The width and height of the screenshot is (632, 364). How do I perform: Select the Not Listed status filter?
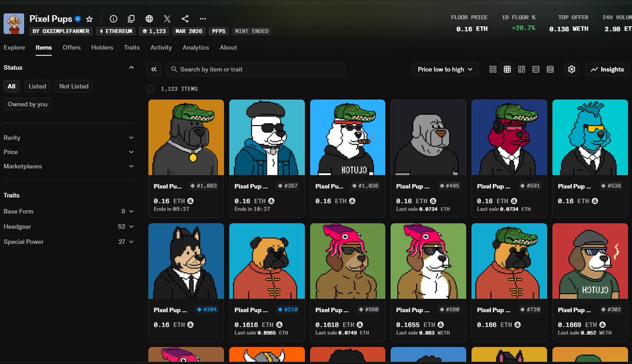(74, 86)
